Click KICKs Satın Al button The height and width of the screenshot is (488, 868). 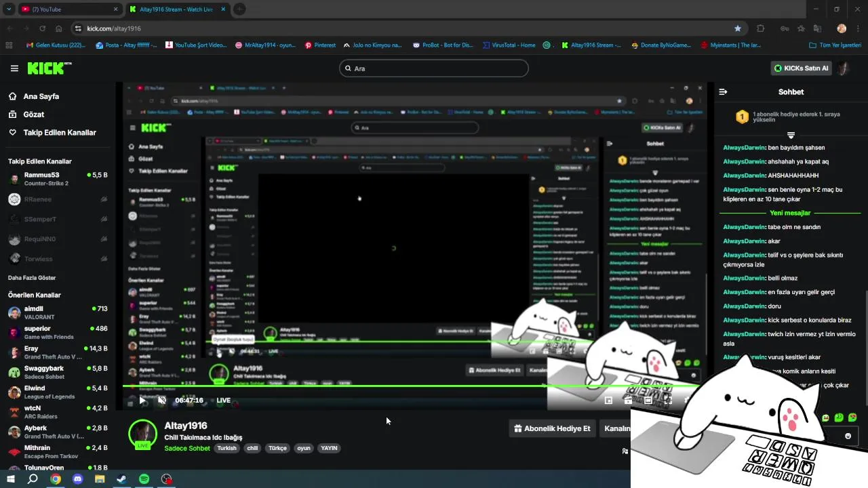802,68
